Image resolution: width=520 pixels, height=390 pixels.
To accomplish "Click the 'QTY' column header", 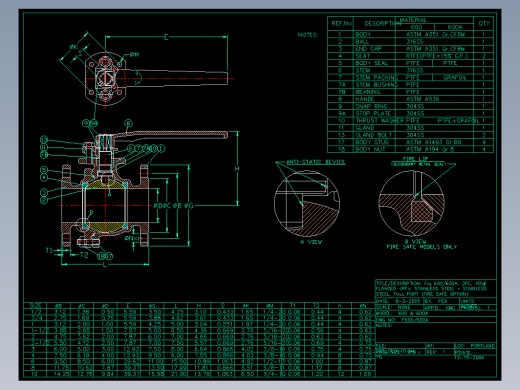I will click(484, 23).
